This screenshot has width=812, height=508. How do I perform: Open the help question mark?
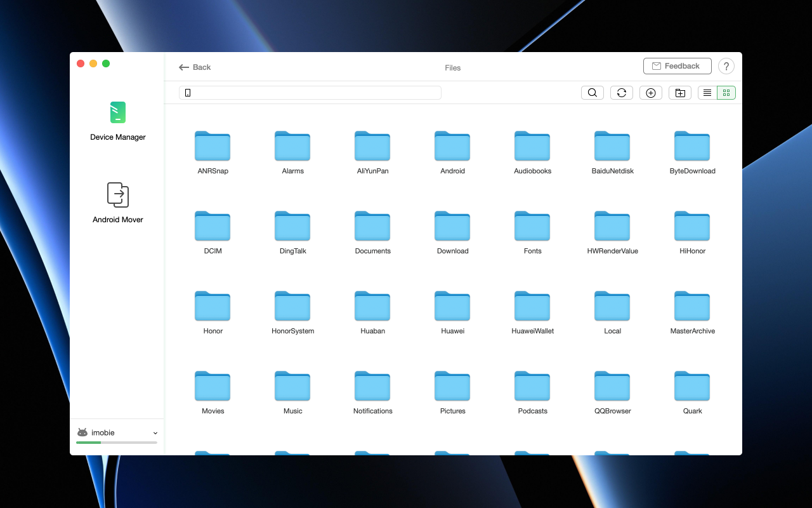(x=726, y=66)
